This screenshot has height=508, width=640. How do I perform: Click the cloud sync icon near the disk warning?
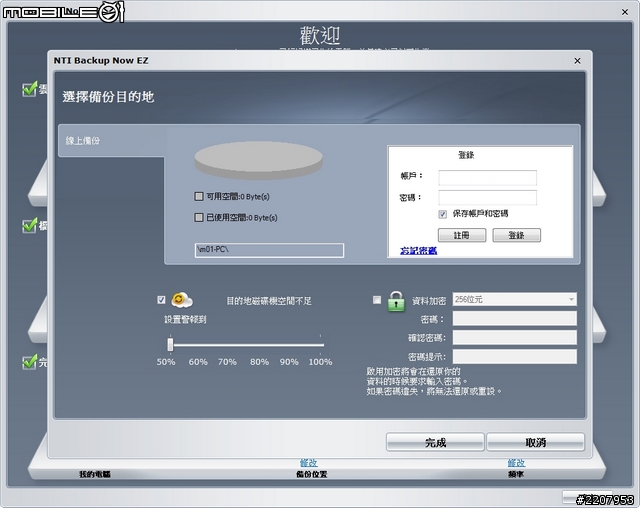point(182,300)
